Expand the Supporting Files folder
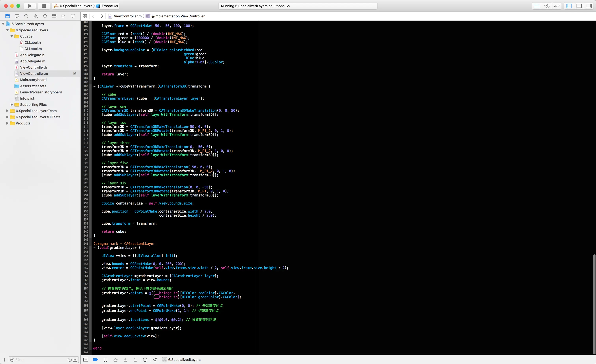This screenshot has width=596, height=364. point(12,104)
